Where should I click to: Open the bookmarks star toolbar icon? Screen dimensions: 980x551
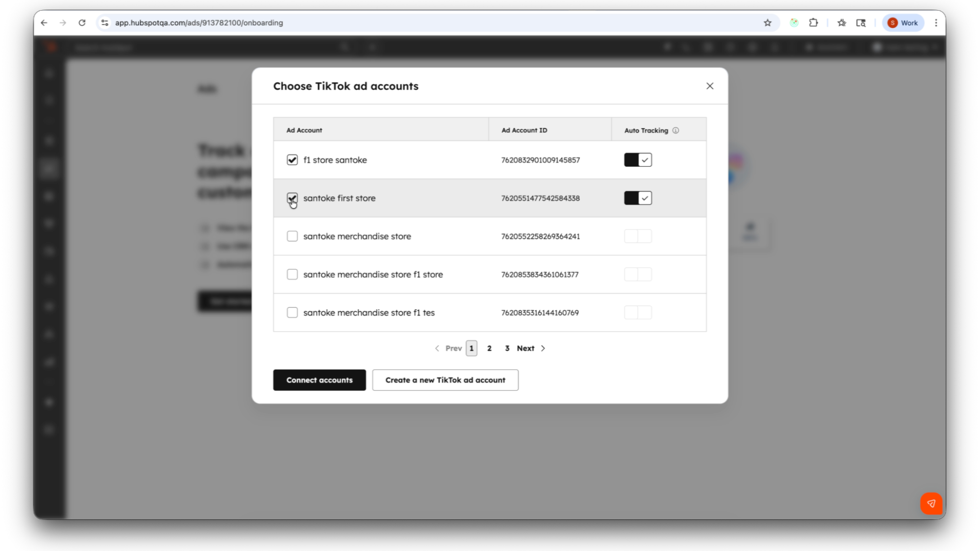click(x=842, y=23)
